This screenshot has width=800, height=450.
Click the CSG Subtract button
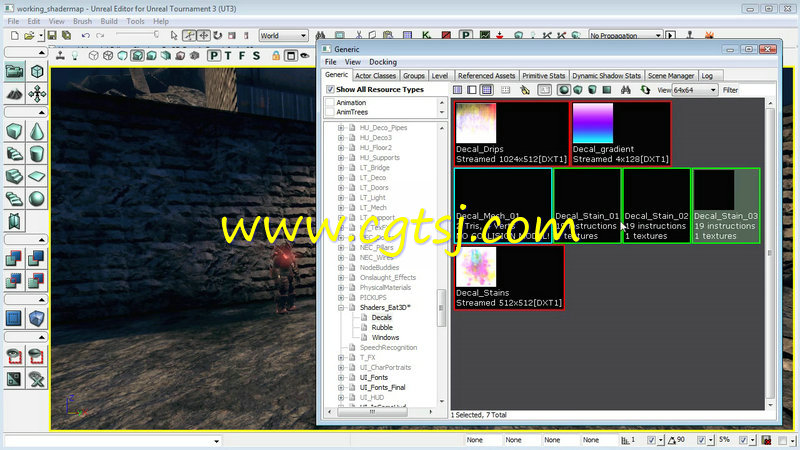37,258
